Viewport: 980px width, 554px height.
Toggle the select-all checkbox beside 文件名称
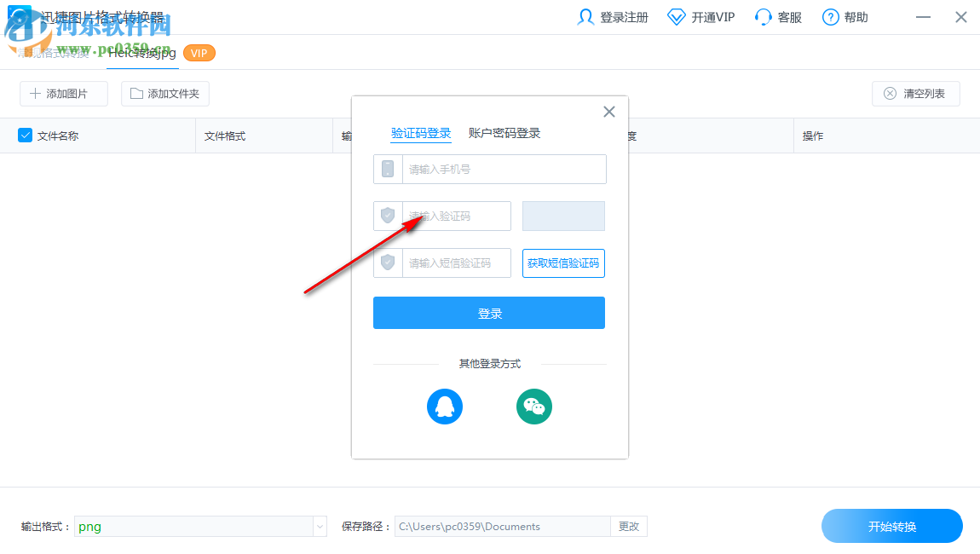[x=24, y=135]
